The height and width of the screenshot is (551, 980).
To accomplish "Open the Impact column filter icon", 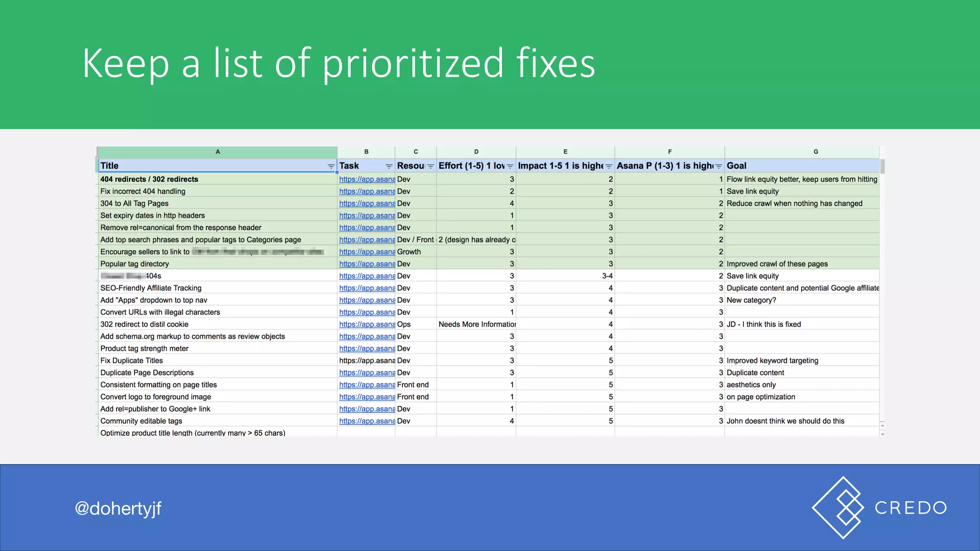I will point(608,166).
